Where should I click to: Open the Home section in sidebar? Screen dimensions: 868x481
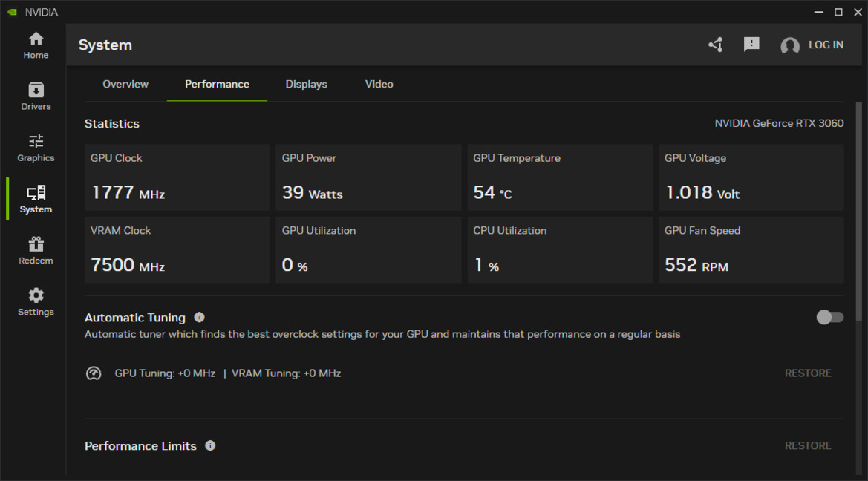35,45
